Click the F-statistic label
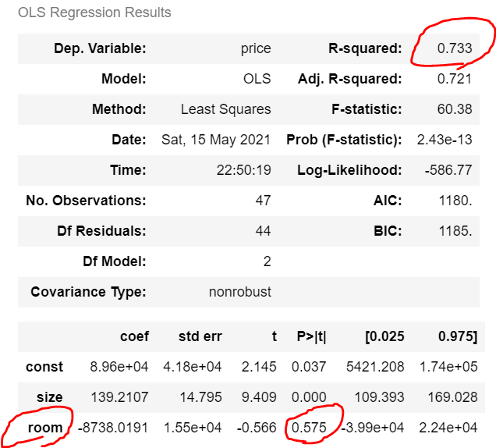 [367, 109]
